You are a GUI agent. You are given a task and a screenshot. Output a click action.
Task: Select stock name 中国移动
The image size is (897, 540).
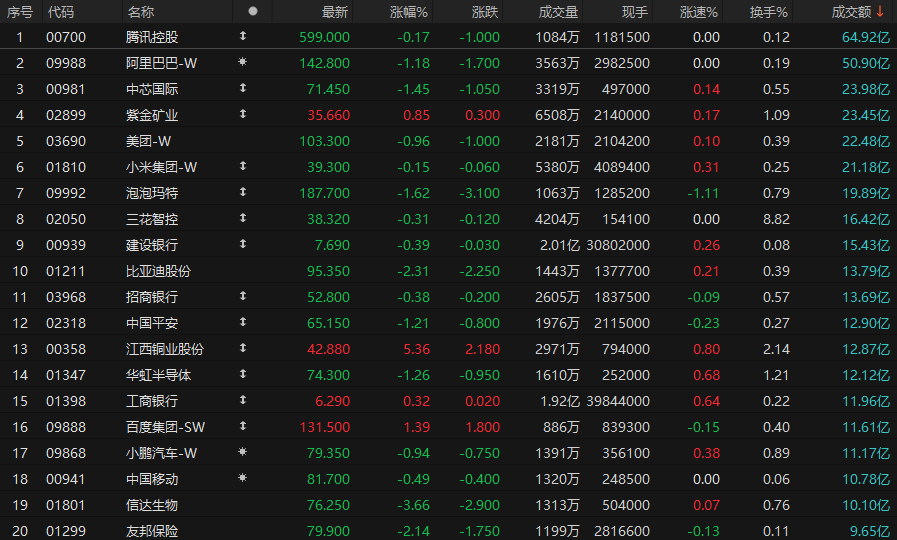click(x=152, y=479)
